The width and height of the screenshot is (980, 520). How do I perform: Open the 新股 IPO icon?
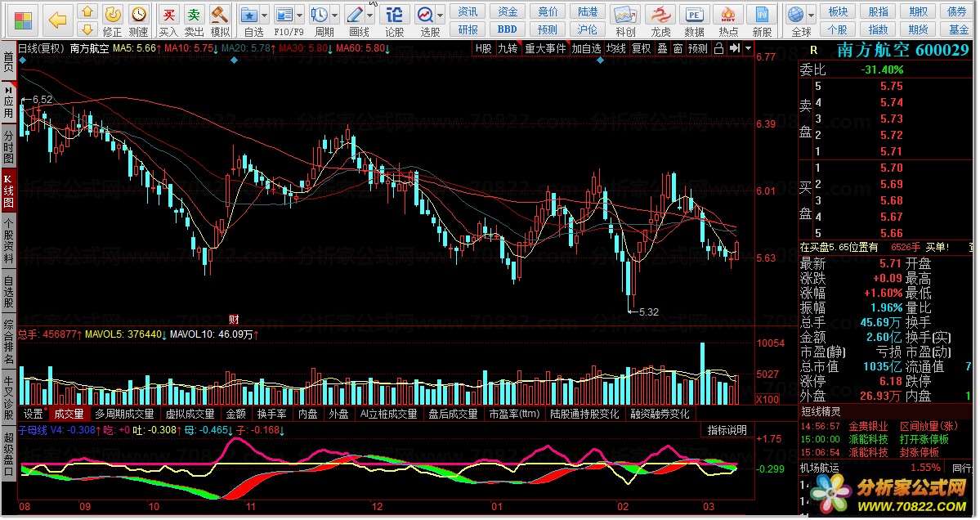762,20
